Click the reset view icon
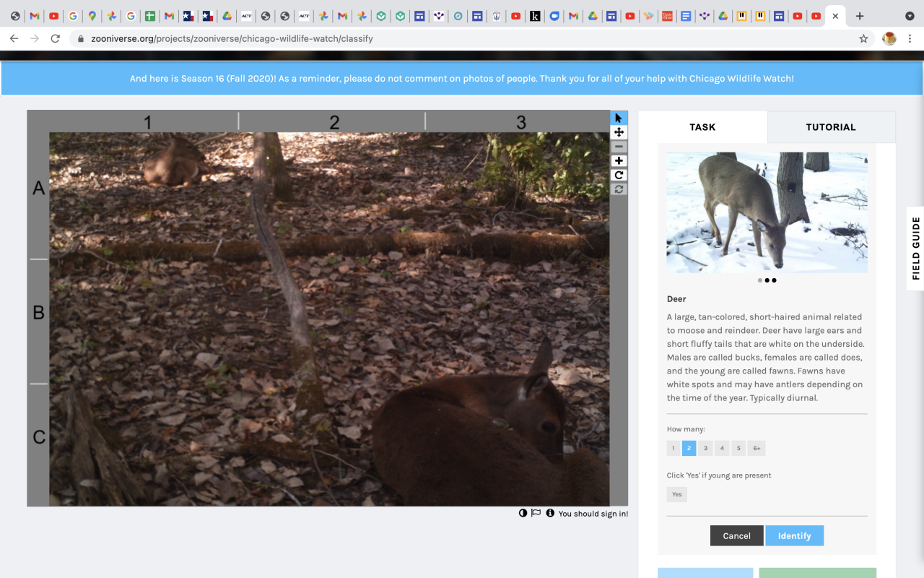This screenshot has width=924, height=578. coord(619,189)
